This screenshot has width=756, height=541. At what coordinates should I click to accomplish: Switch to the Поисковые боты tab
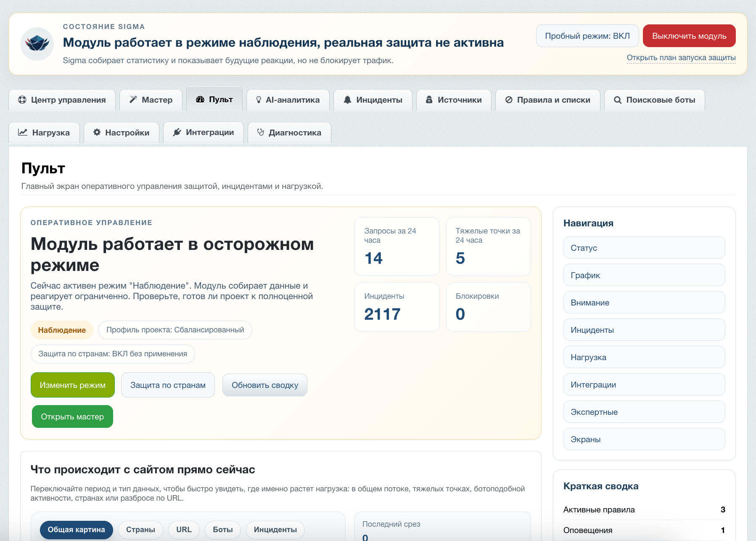pyautogui.click(x=655, y=100)
